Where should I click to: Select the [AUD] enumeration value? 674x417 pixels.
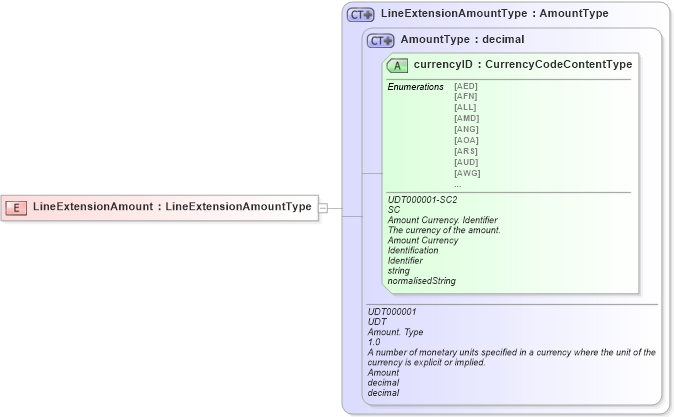[x=466, y=163]
